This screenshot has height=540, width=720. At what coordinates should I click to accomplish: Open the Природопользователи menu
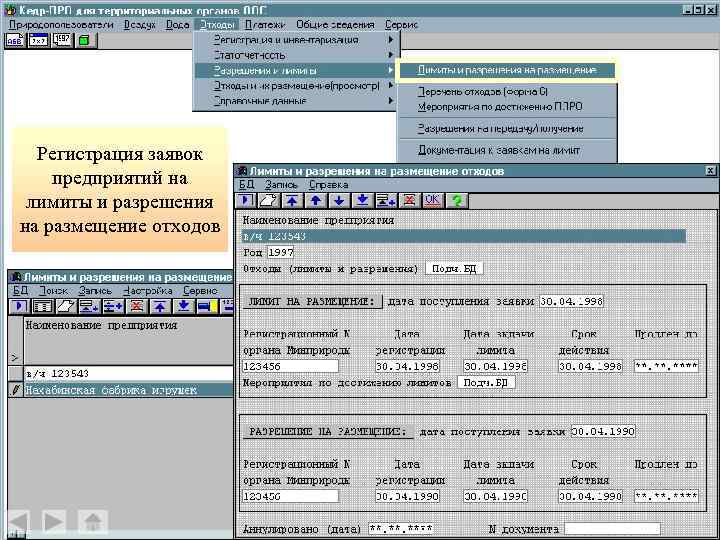point(61,25)
